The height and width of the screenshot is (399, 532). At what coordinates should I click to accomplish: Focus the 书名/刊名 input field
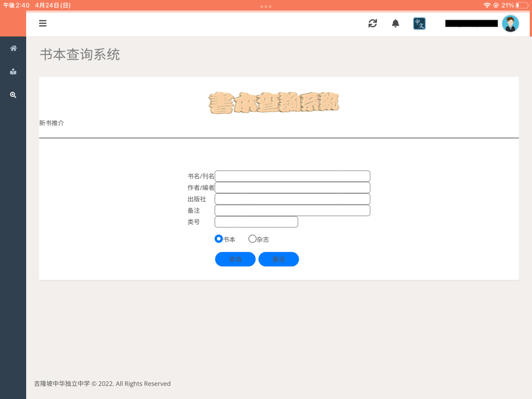tap(293, 176)
